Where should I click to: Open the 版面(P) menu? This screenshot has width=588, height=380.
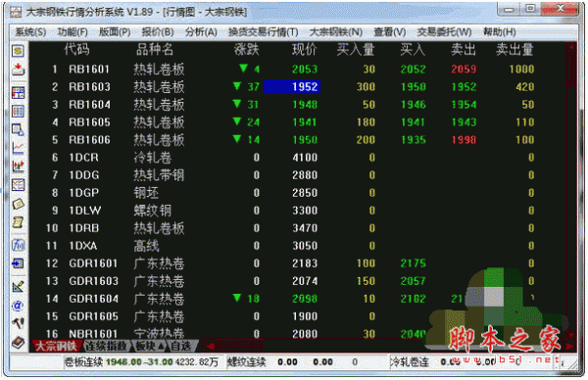[115, 32]
